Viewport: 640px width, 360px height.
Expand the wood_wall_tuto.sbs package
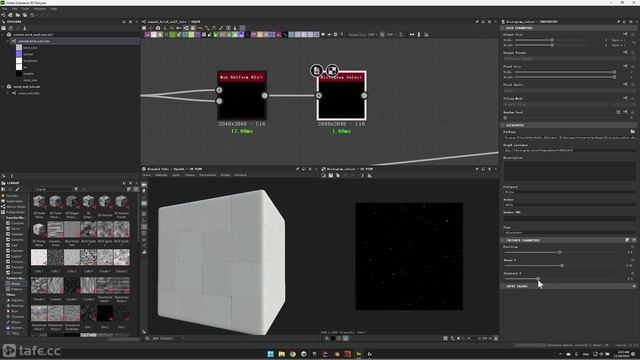click(3, 87)
